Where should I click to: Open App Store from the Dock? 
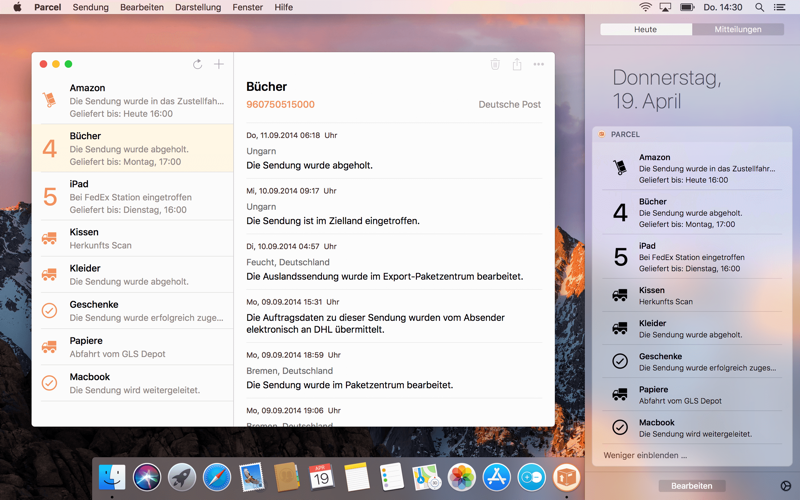click(497, 478)
